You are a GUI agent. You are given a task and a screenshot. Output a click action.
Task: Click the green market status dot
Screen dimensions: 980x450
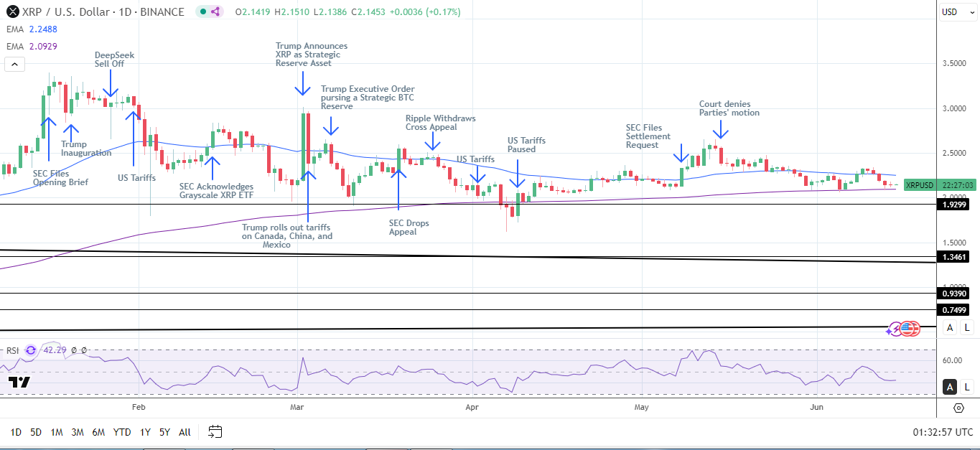(202, 11)
